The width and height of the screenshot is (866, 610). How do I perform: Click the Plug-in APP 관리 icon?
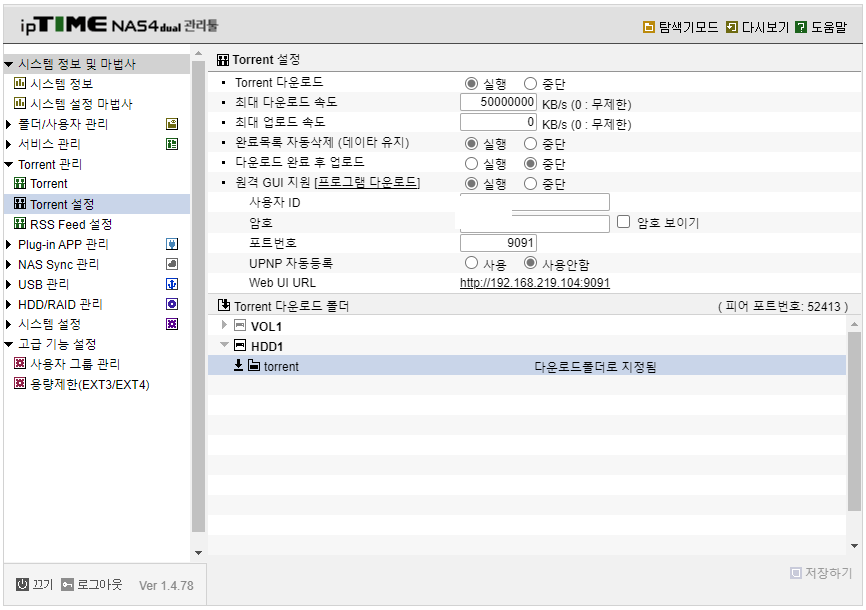pos(170,244)
